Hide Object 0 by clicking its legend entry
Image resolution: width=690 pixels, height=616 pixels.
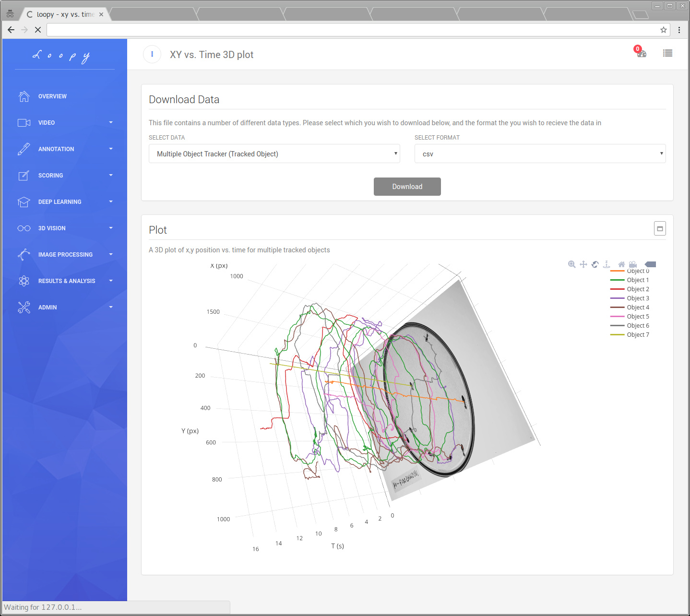[638, 271]
